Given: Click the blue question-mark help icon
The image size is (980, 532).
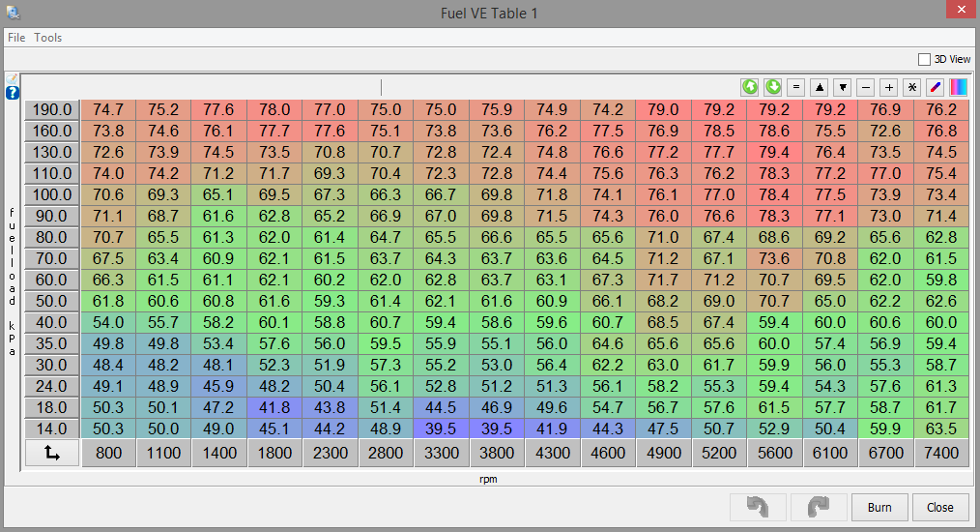Looking at the screenshot, I should click(x=13, y=93).
